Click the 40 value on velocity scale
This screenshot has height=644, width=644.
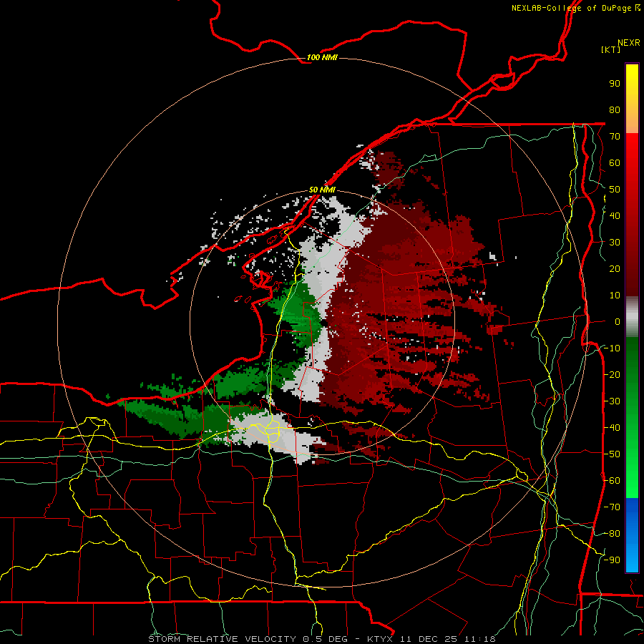(615, 216)
